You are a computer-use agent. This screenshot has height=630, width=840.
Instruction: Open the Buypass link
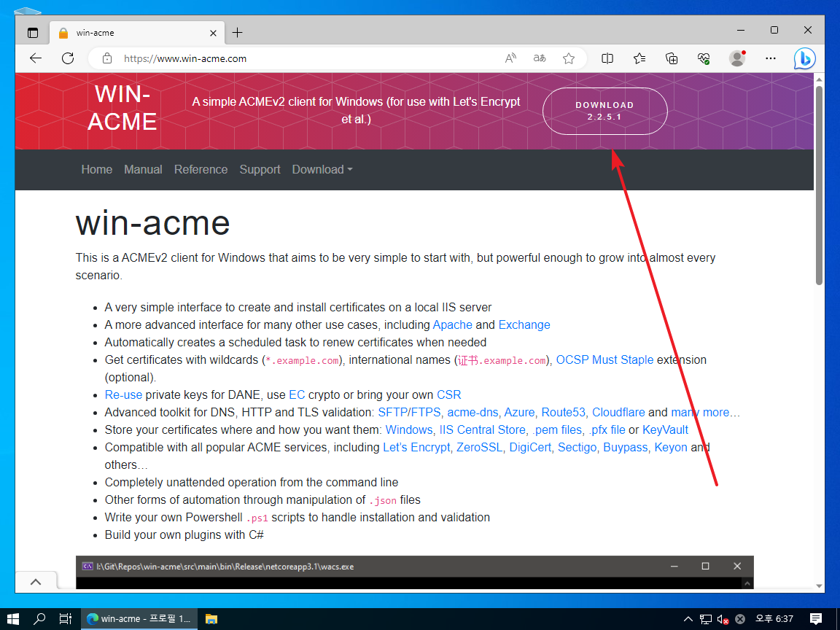click(x=626, y=447)
